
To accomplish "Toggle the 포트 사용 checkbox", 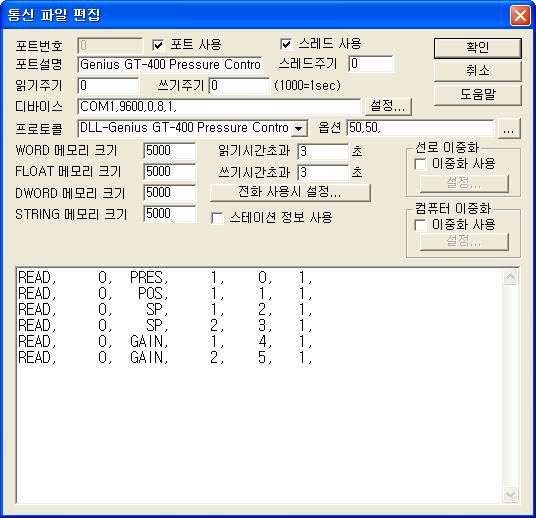I will [x=158, y=45].
